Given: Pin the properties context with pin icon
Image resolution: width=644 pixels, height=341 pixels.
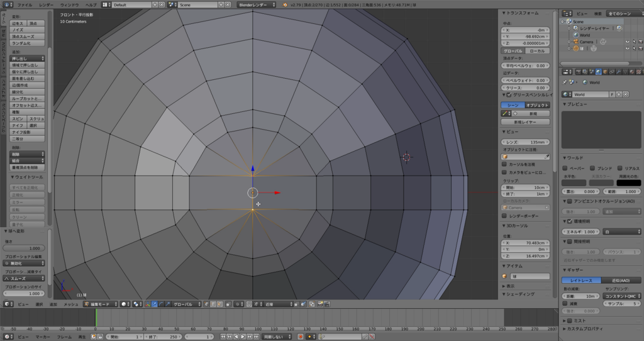Looking at the screenshot, I should coord(565,82).
